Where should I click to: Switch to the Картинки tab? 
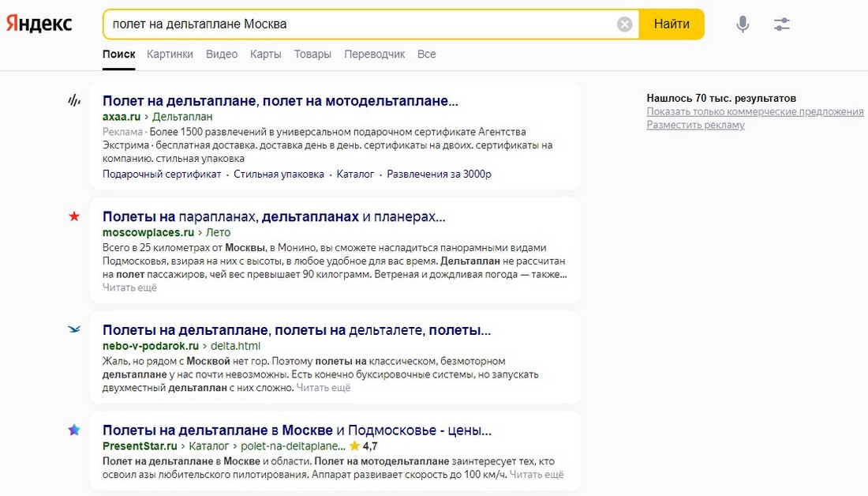click(170, 54)
